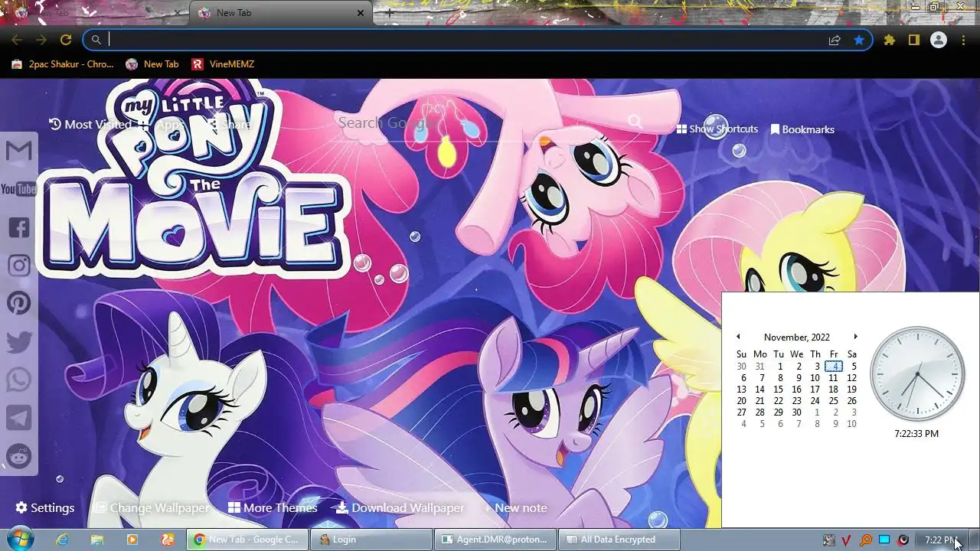Open Gmail from the left sidebar
This screenshot has width=980, height=551.
point(18,151)
